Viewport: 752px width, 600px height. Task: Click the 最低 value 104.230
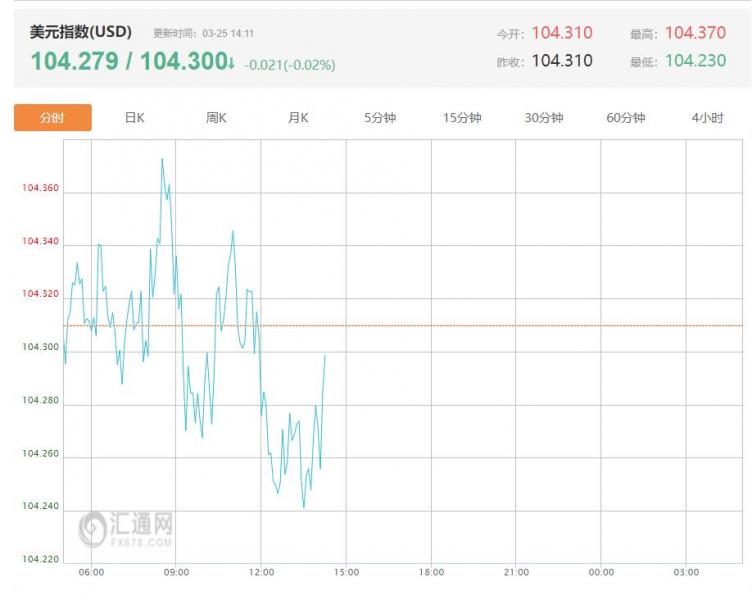coord(695,61)
